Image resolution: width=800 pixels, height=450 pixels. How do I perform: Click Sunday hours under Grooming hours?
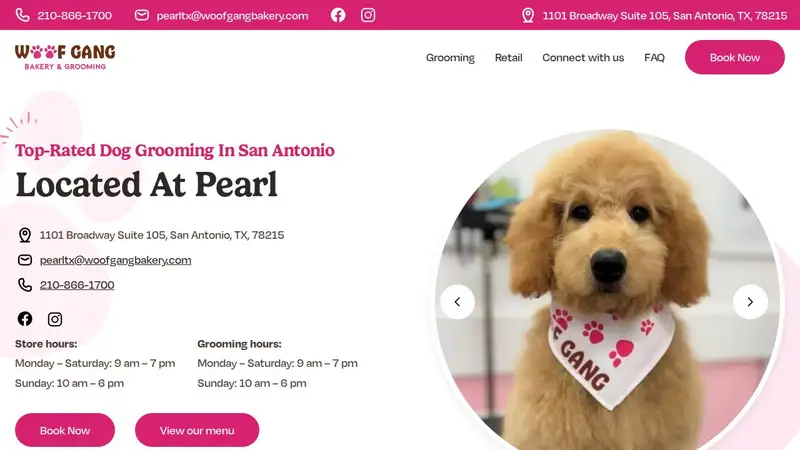tap(252, 383)
